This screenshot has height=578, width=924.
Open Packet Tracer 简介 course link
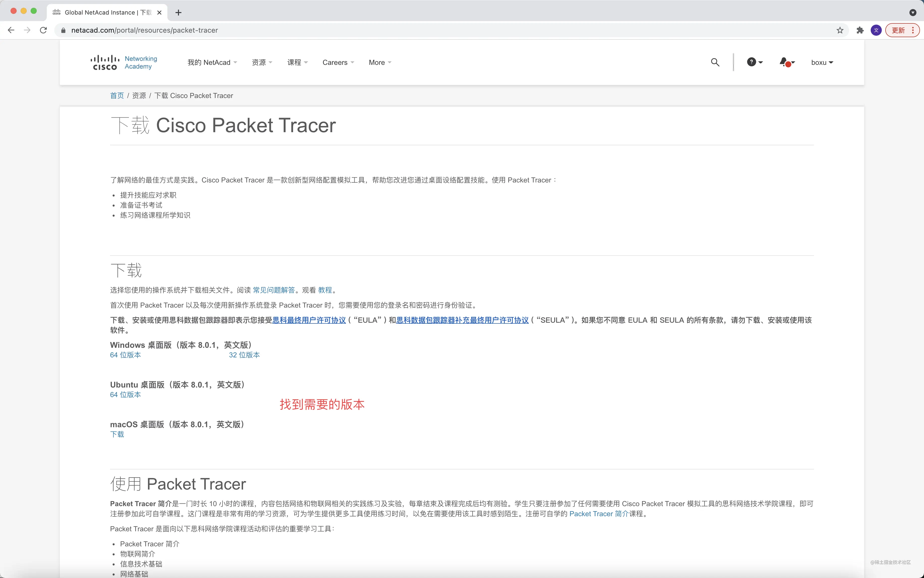(x=599, y=514)
